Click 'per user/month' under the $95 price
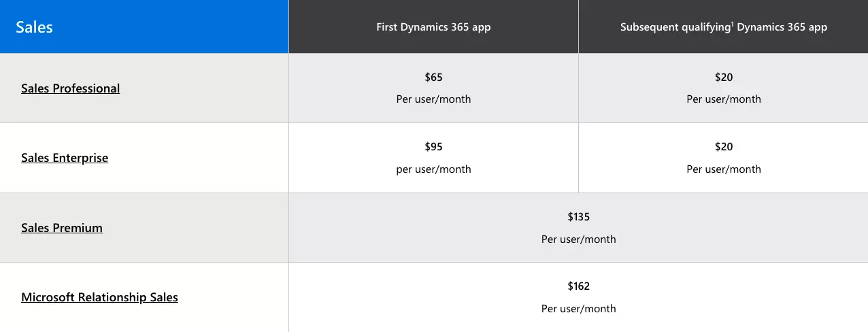The image size is (868, 332). click(433, 169)
